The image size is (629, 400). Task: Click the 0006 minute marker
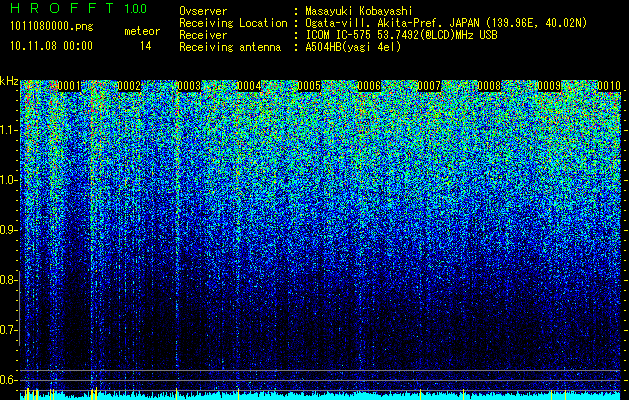[369, 86]
